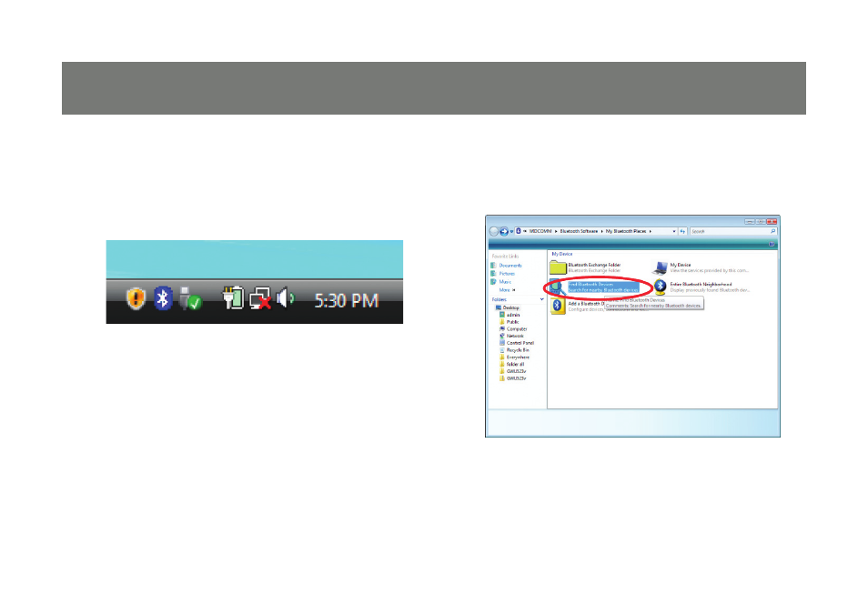Select admin in the folder tree
The image size is (868, 604).
(510, 315)
